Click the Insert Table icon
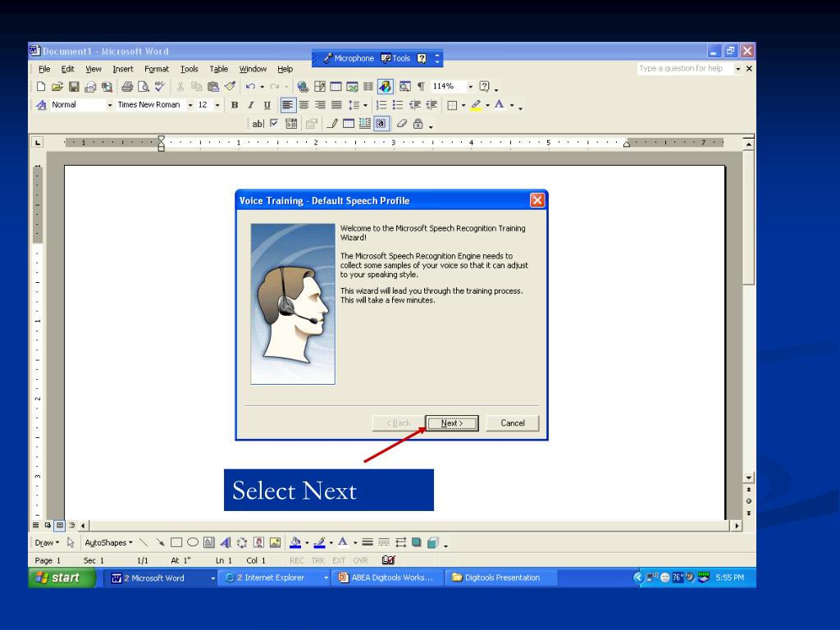 point(336,86)
